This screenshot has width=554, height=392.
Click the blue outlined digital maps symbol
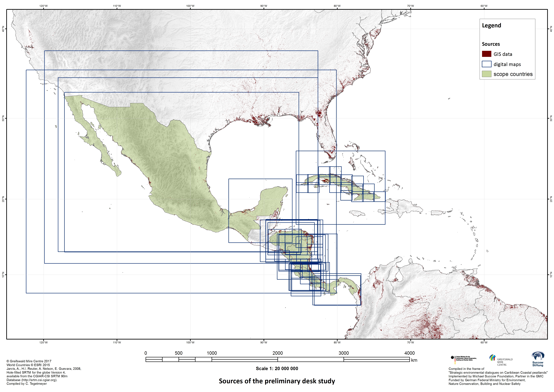tap(486, 64)
